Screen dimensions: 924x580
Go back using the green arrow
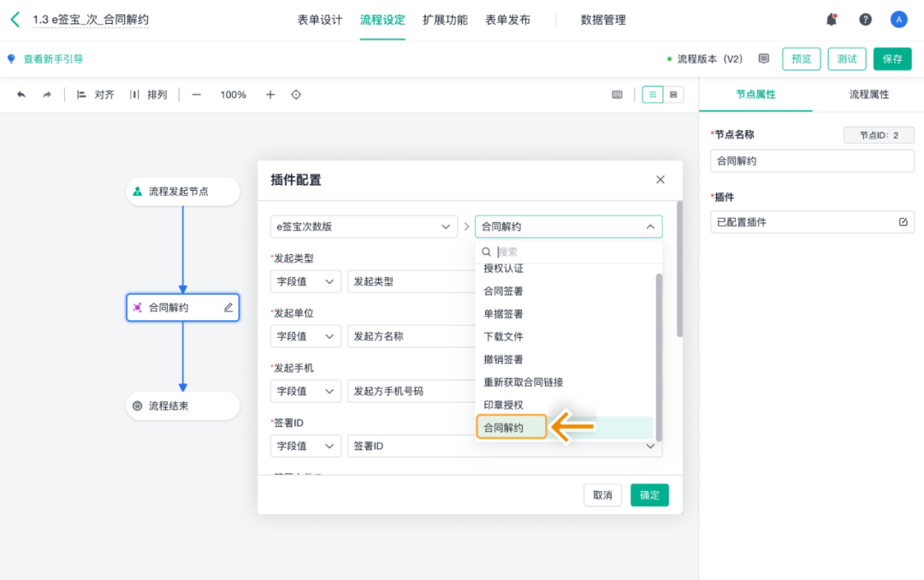(x=15, y=20)
